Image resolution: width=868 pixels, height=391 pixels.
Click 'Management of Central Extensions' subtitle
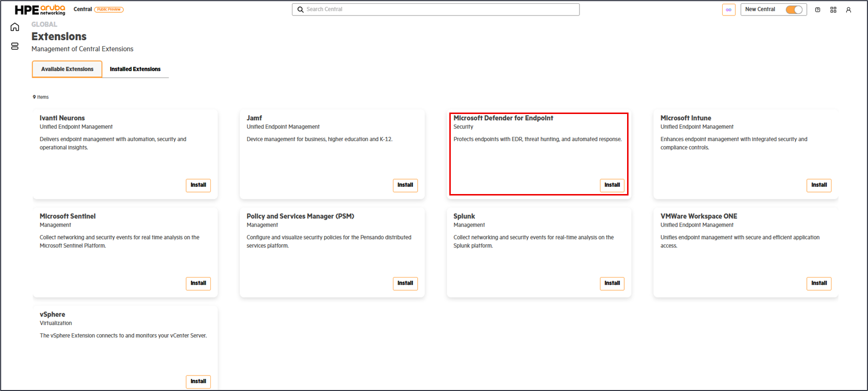(x=83, y=49)
